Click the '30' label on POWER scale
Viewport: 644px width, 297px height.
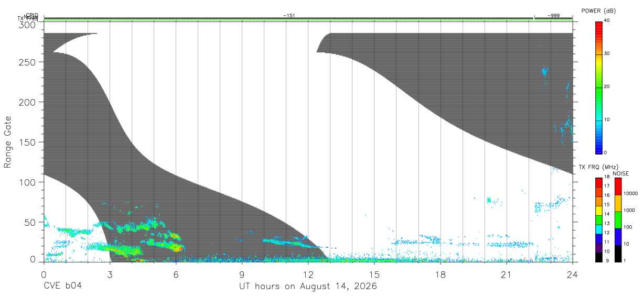(x=607, y=54)
